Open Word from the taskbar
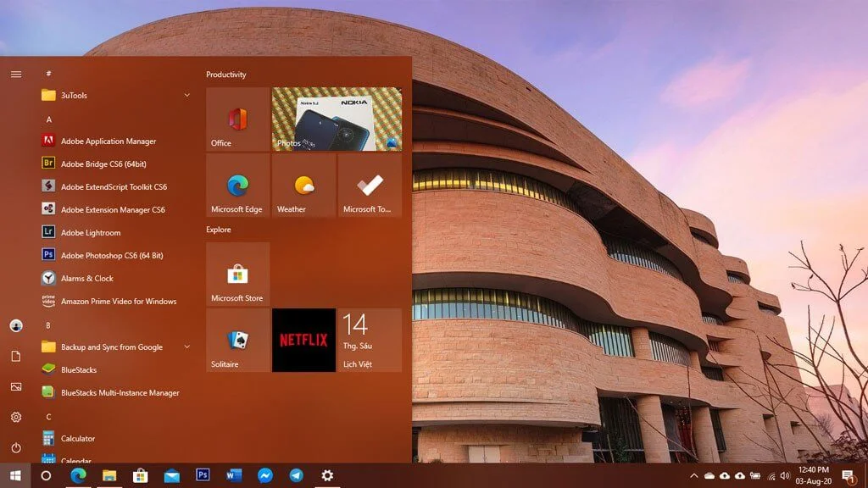 [x=234, y=475]
